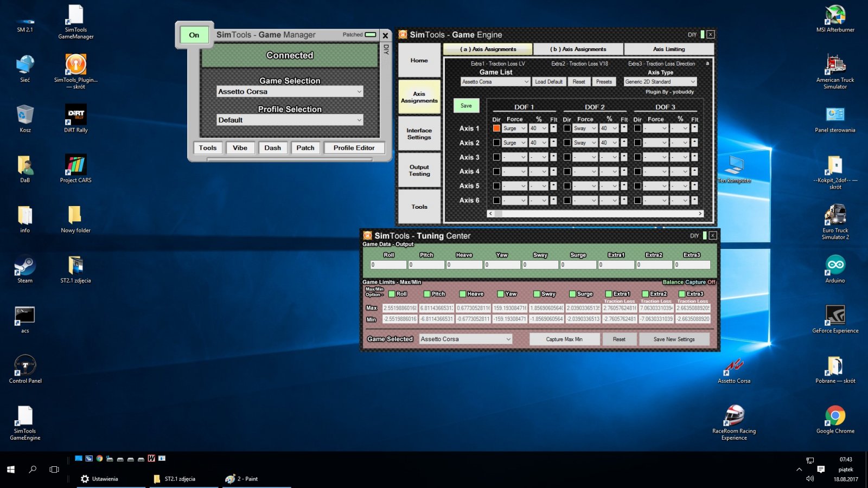Open Steam desktop icon
Image resolution: width=868 pixels, height=488 pixels.
point(25,269)
